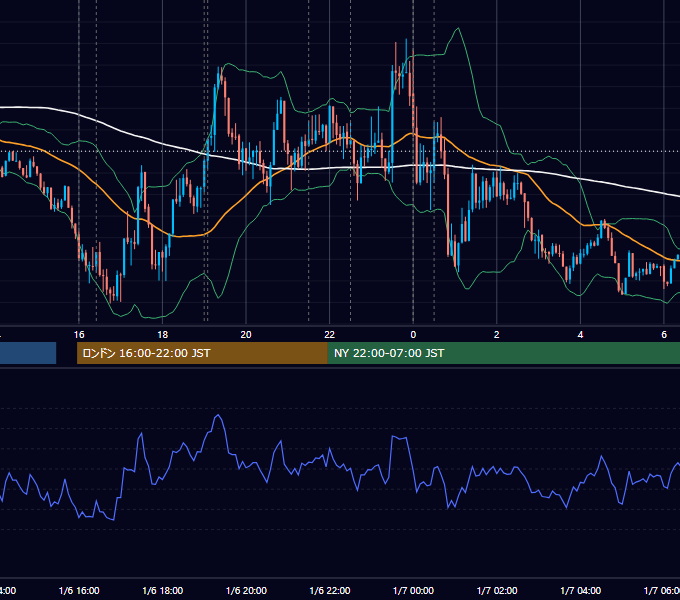The height and width of the screenshot is (600, 680).
Task: Click hour label 2 on upper chart axis
Action: 497,335
